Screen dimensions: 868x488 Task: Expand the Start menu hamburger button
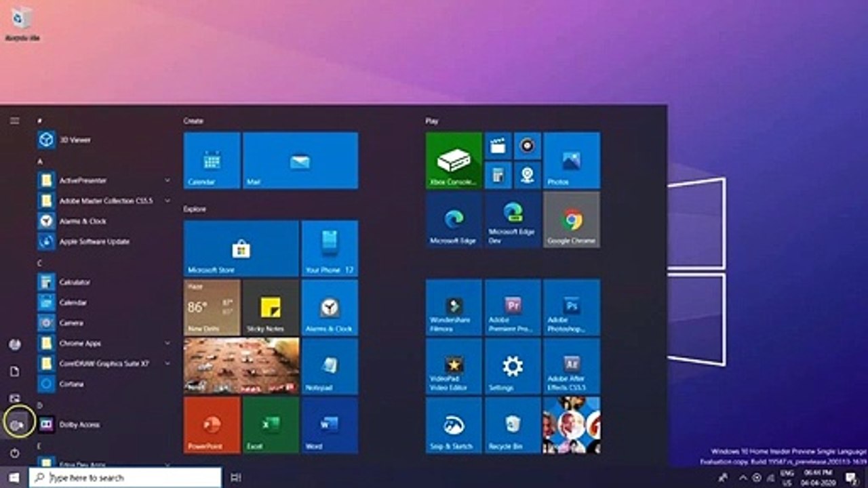point(14,121)
